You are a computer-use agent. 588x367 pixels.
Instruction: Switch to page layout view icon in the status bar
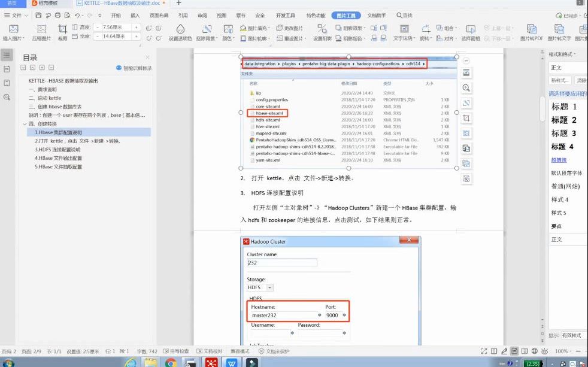(514, 351)
